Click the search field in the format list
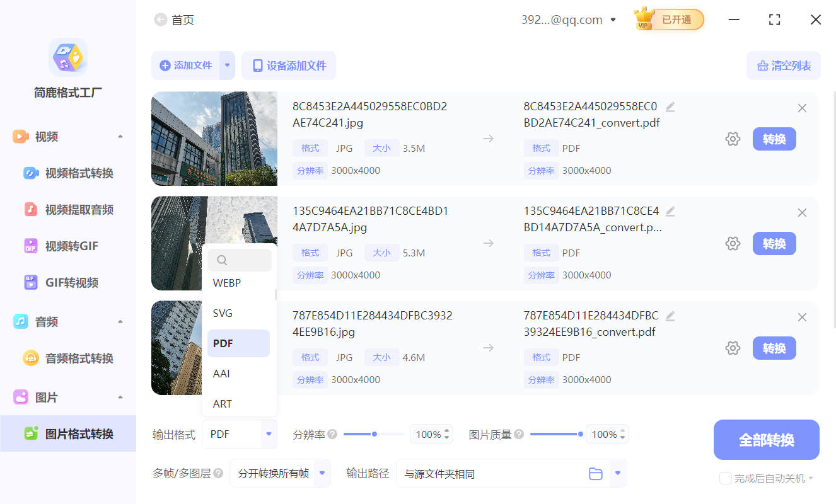 (240, 260)
